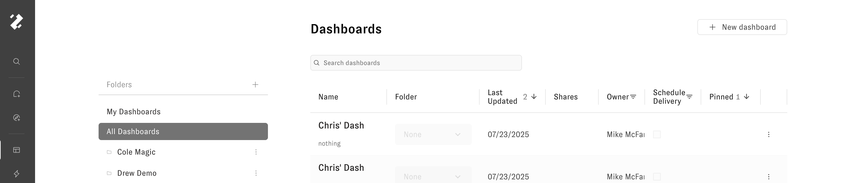The height and width of the screenshot is (183, 868).
Task: Open the first Chris' Dash dashboard
Action: click(341, 126)
